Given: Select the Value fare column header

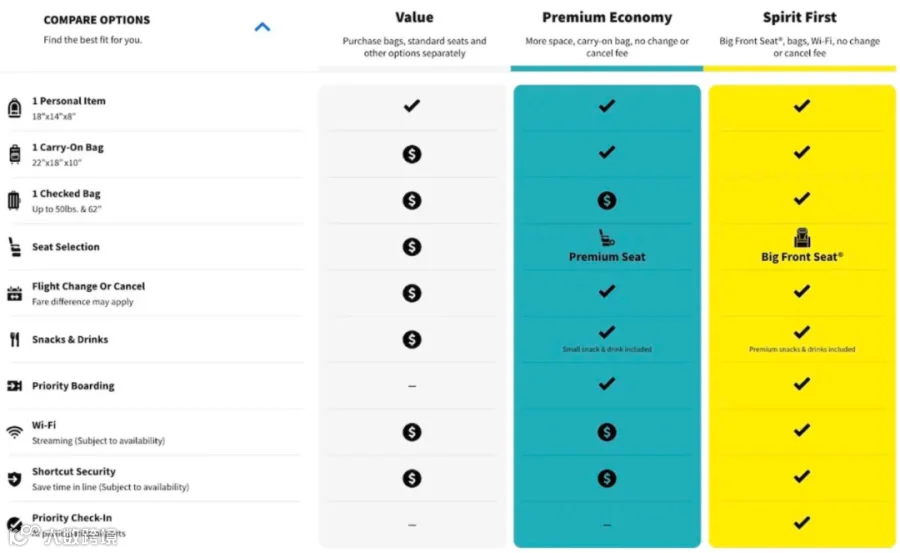Looking at the screenshot, I should pos(414,17).
